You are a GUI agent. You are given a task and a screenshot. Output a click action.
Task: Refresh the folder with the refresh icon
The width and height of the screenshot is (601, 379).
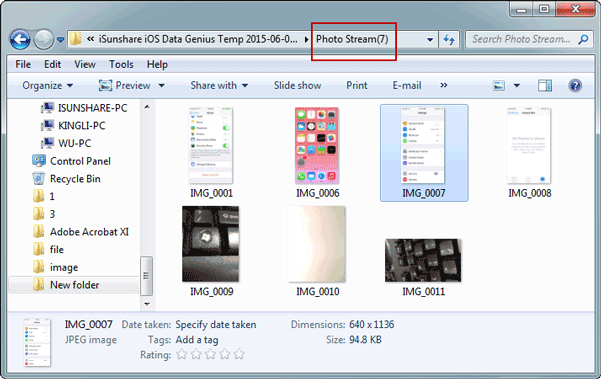pyautogui.click(x=449, y=39)
